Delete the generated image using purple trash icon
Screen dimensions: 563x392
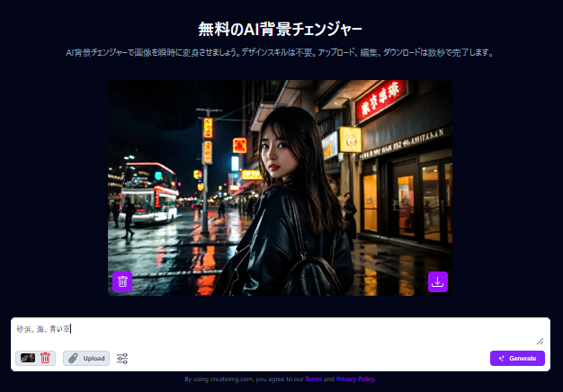pyautogui.click(x=122, y=281)
